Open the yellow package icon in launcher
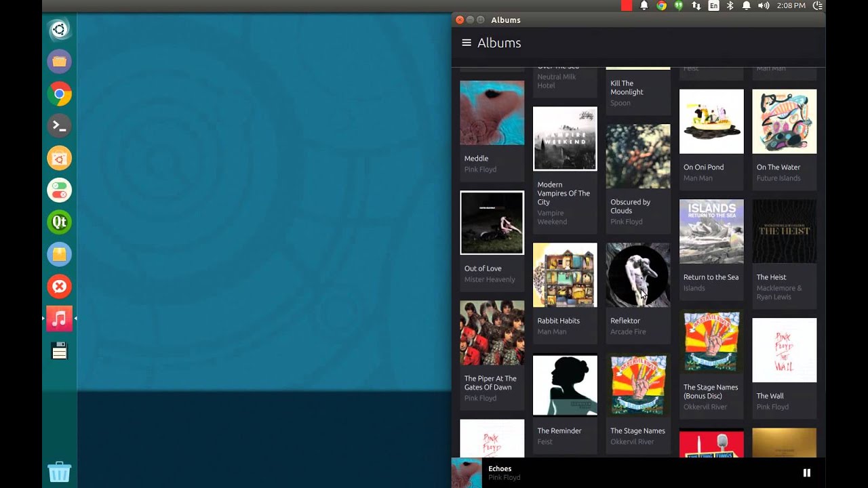This screenshot has width=868, height=488. (59, 254)
